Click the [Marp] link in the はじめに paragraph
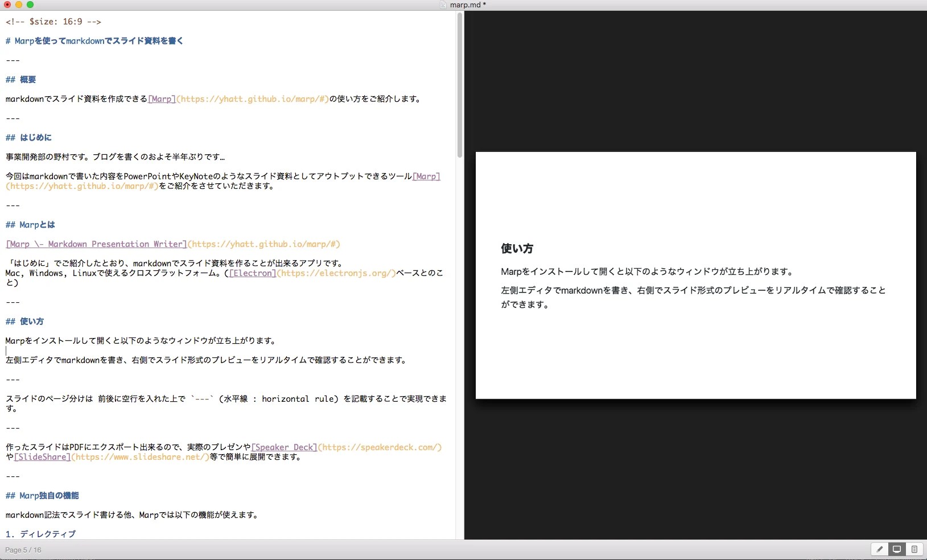The height and width of the screenshot is (560, 927). click(x=426, y=176)
